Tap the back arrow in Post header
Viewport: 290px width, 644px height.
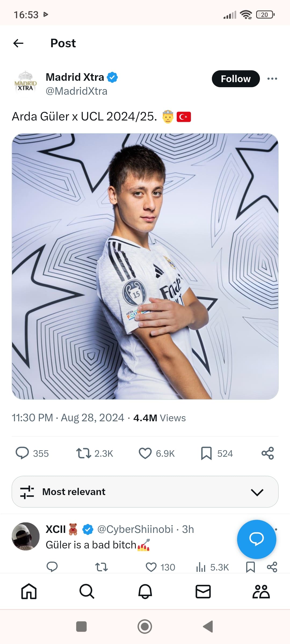18,43
